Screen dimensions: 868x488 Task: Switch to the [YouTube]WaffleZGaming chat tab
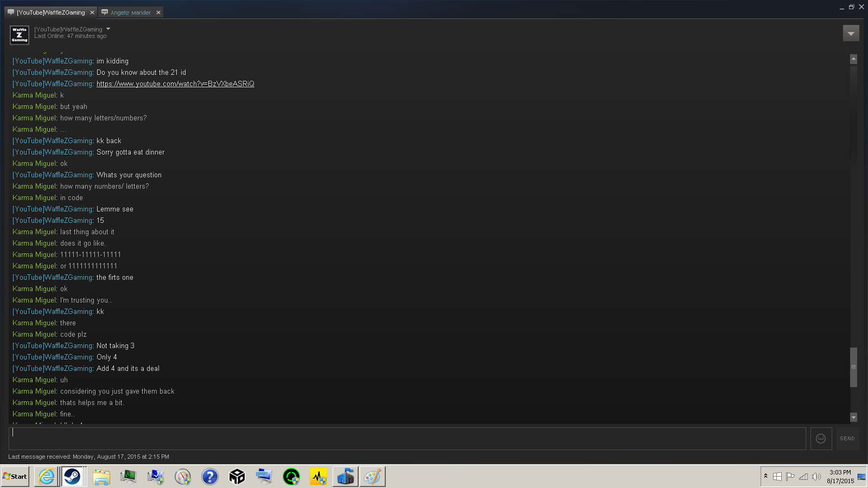pyautogui.click(x=51, y=12)
